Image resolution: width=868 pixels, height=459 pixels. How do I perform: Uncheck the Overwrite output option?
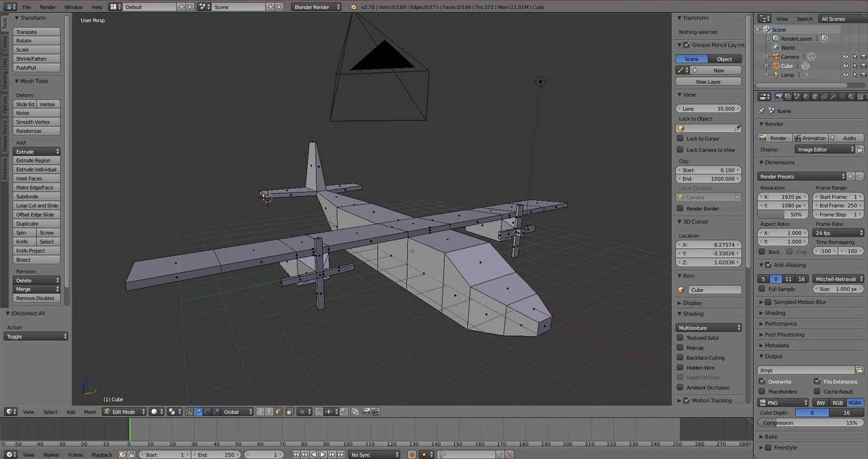click(762, 381)
